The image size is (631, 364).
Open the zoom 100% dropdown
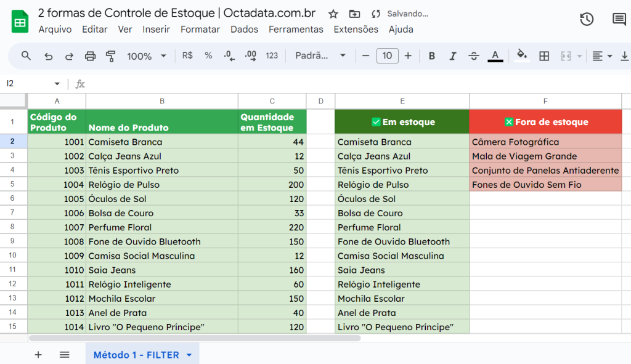pos(147,56)
